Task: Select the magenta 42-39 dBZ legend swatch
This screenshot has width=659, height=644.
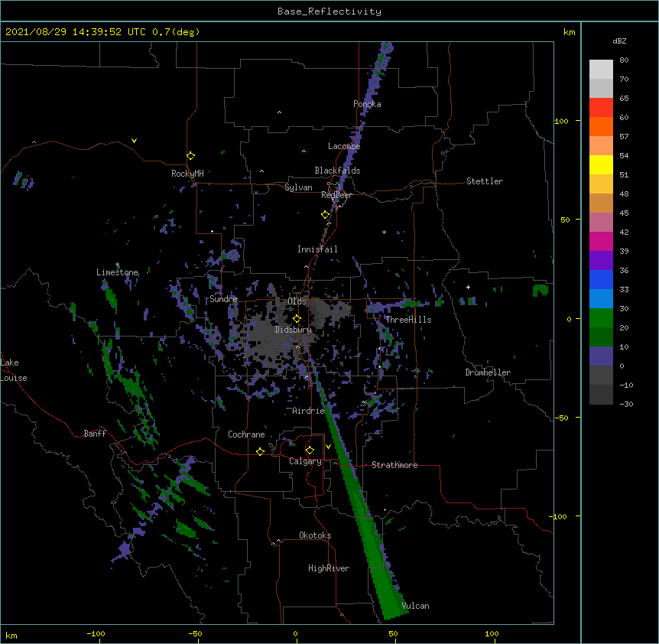Action: coord(601,241)
